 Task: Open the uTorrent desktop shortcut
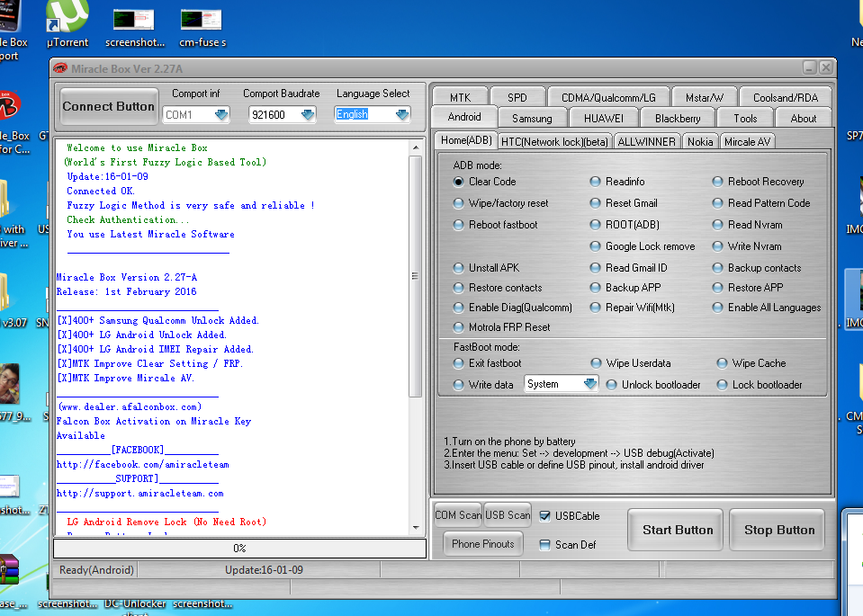pos(67,24)
